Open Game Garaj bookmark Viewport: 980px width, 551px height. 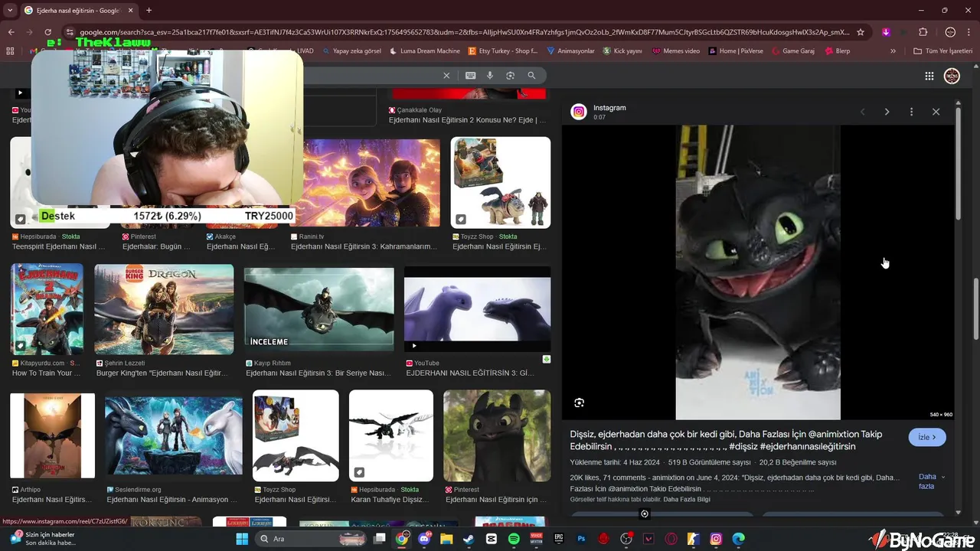point(793,51)
